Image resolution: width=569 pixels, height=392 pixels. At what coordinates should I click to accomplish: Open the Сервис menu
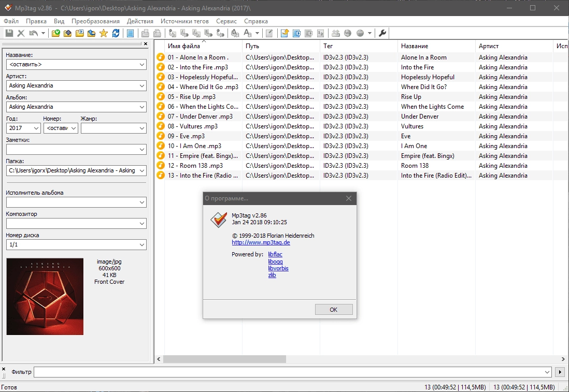coord(226,21)
